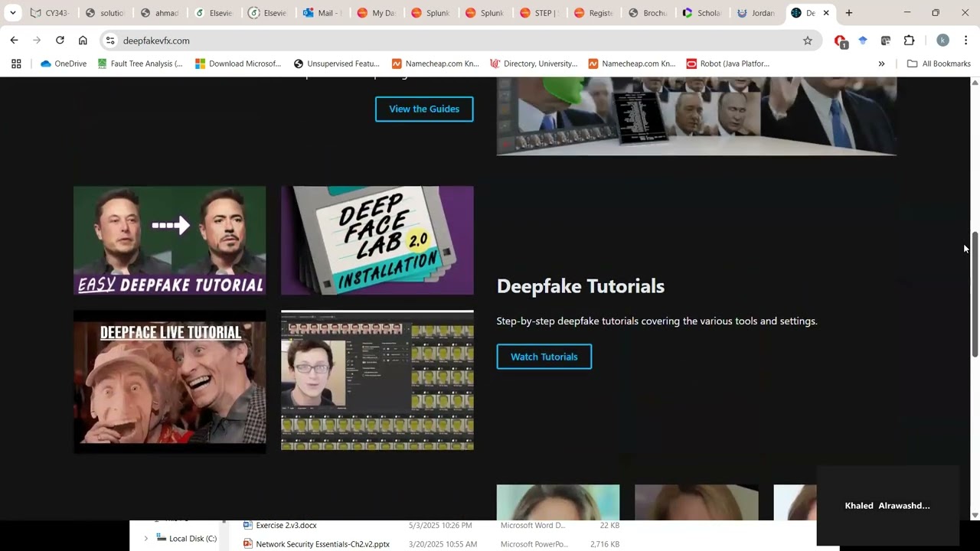Open the All Bookmarks folder

[x=939, y=64]
